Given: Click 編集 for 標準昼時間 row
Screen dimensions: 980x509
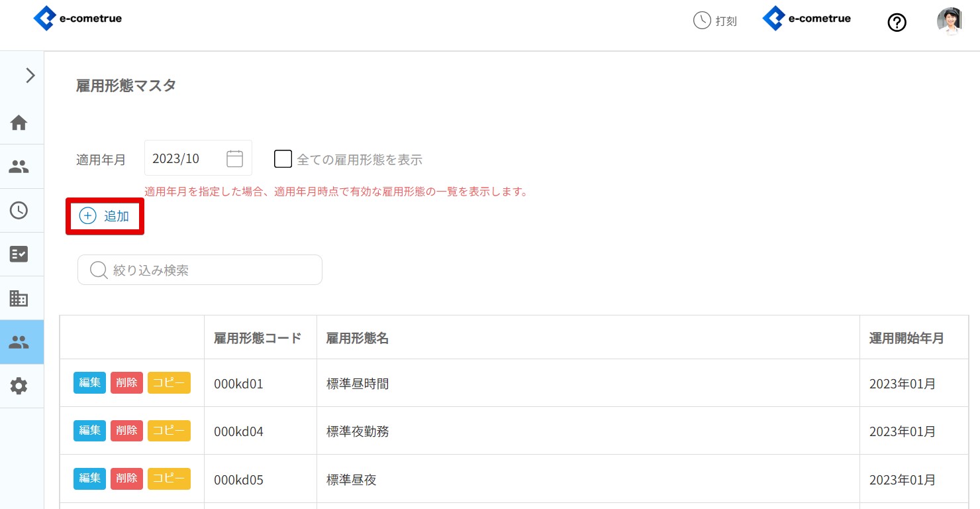Looking at the screenshot, I should pyautogui.click(x=89, y=383).
